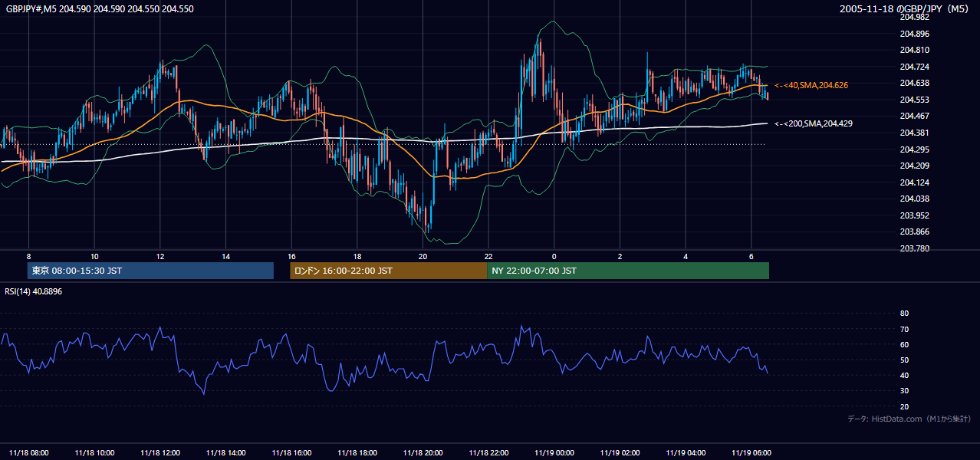This screenshot has width=980, height=460.
Task: Click price scale value 204.381
Action: [914, 133]
